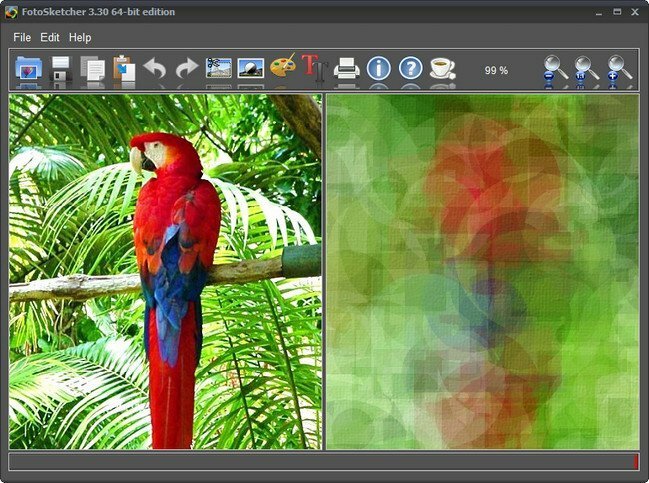Click the last magnifier zoom icon
The height and width of the screenshot is (483, 649).
[x=619, y=70]
